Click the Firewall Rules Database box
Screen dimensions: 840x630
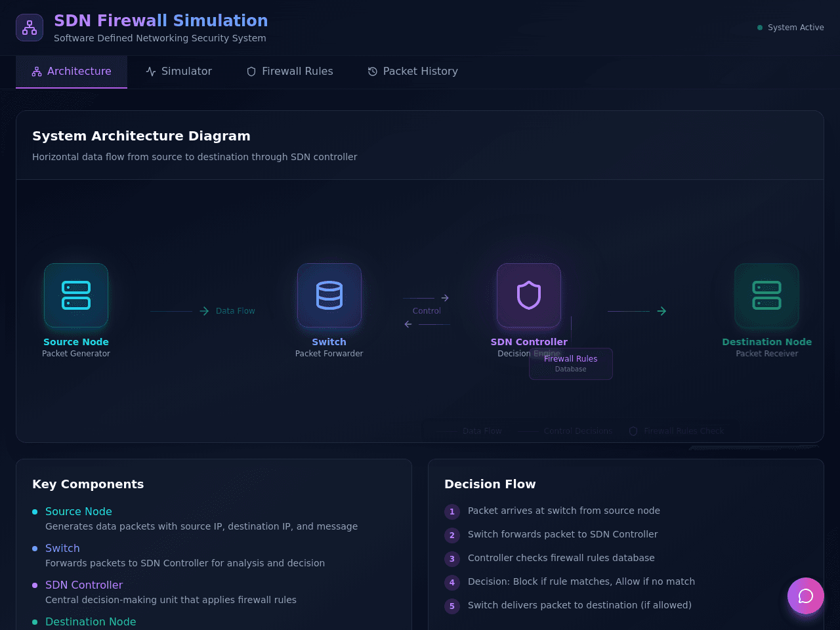coord(571,364)
